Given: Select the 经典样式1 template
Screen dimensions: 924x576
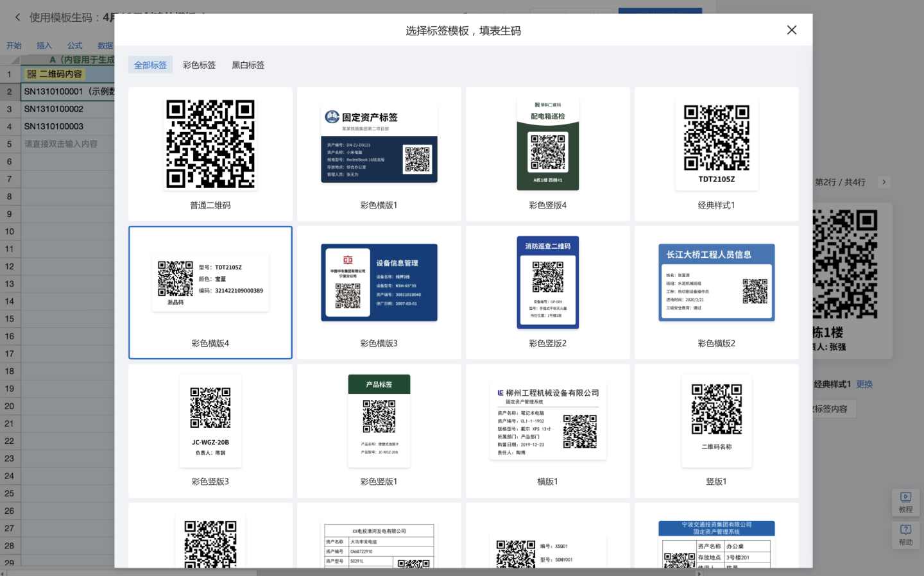Looking at the screenshot, I should pyautogui.click(x=717, y=154).
